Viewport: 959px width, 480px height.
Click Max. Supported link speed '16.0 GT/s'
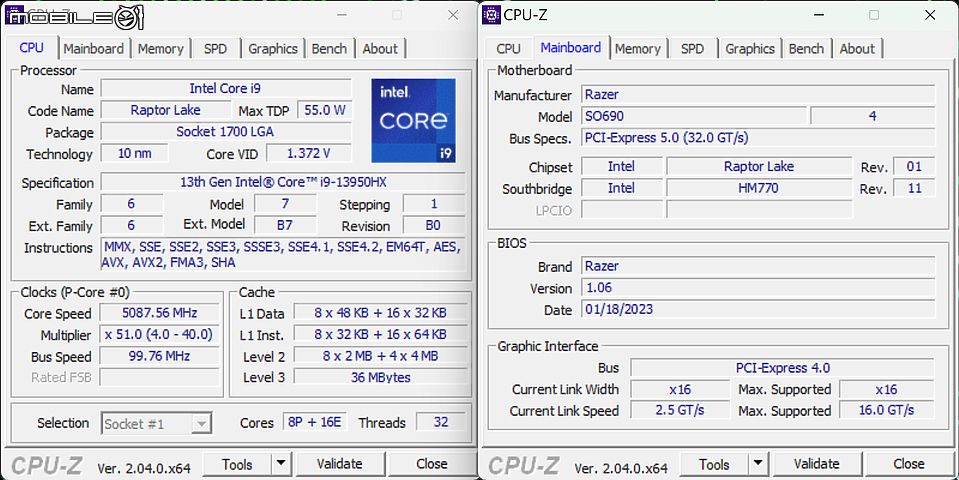pyautogui.click(x=886, y=410)
